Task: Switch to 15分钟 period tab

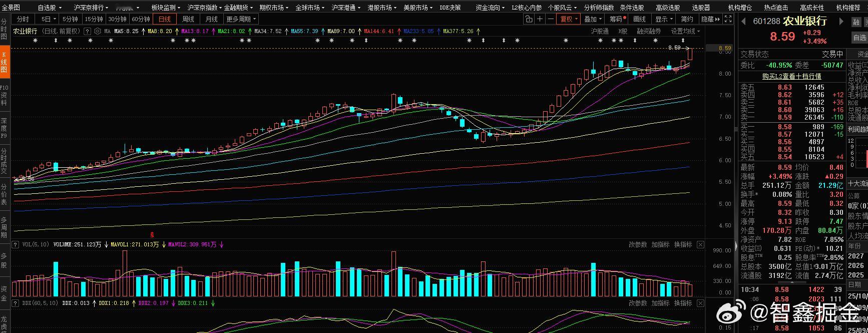Action: [94, 19]
